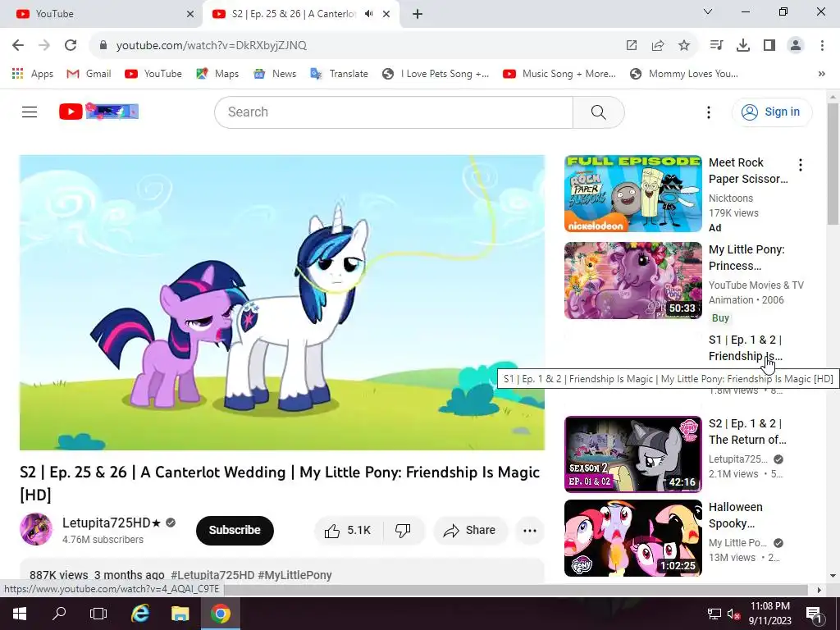
Task: Open Maps bookmark
Action: click(x=217, y=74)
